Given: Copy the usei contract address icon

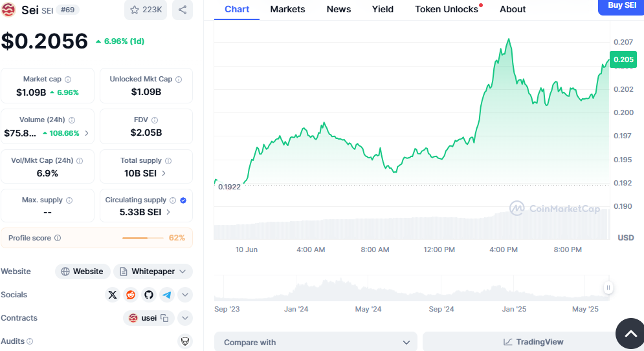Looking at the screenshot, I should 164,318.
